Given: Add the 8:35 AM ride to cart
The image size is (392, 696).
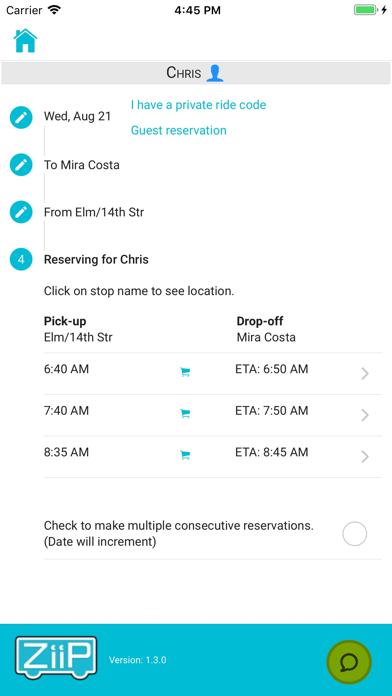Looking at the screenshot, I should point(185,455).
